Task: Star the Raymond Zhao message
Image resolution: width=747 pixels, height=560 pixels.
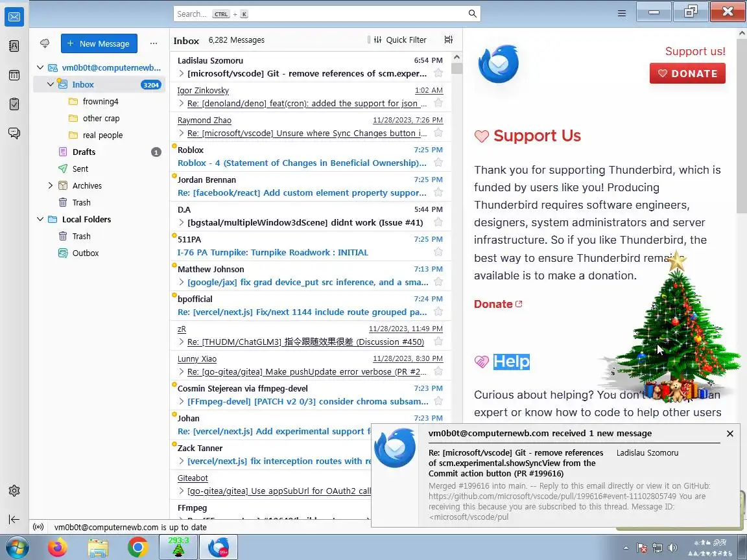Action: [438, 133]
